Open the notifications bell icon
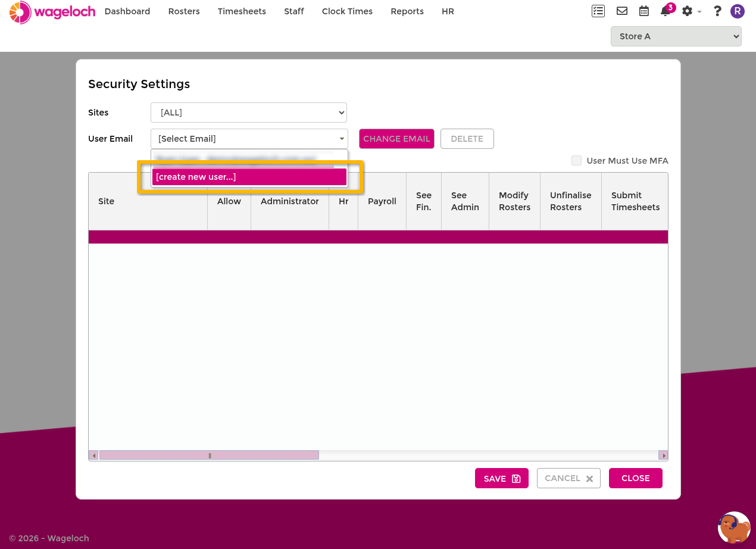The width and height of the screenshot is (756, 549). click(x=666, y=11)
